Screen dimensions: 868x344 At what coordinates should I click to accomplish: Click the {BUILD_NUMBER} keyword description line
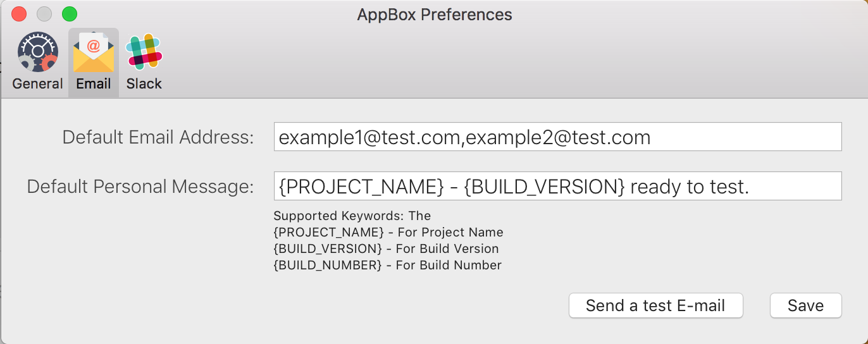pos(387,265)
